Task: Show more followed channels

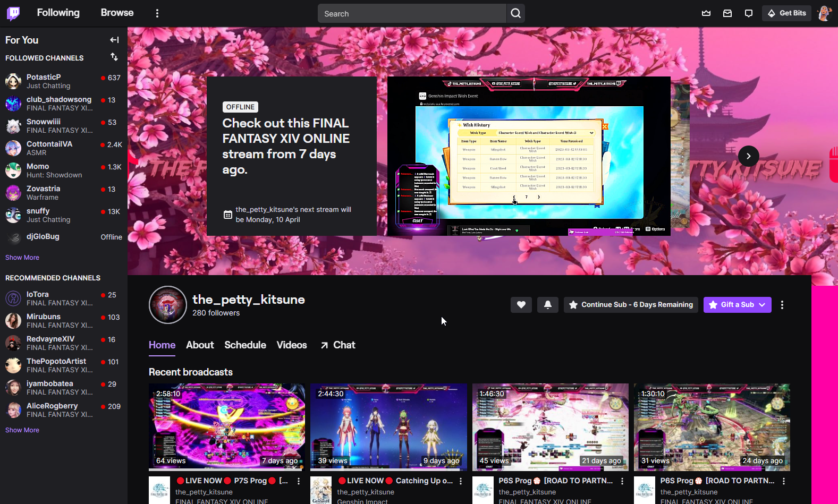Action: [x=22, y=258]
